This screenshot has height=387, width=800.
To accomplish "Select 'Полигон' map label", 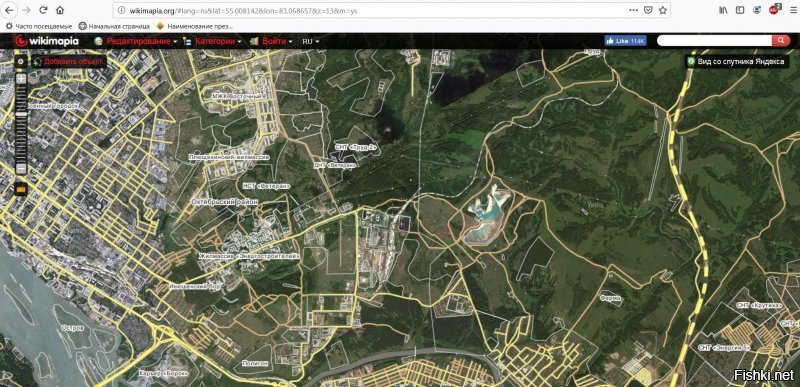I will tap(256, 364).
